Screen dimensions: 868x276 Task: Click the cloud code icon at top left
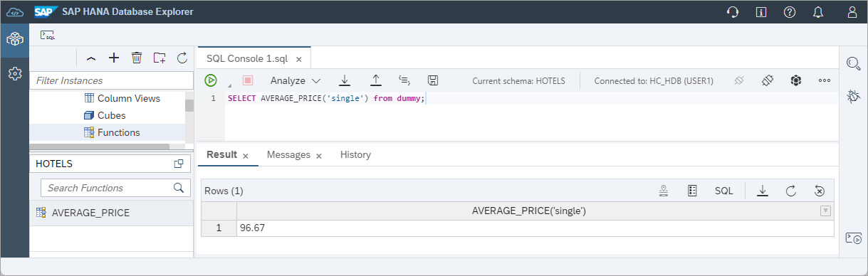pos(15,12)
